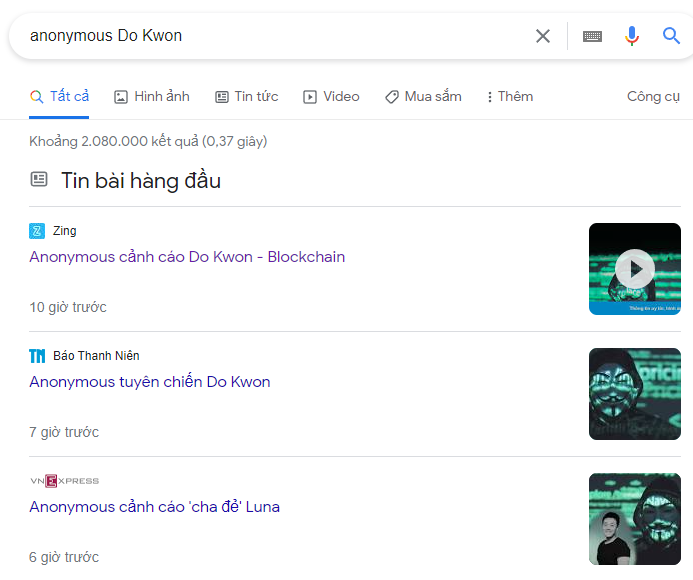Screen dimensions: 693x580
Task: Clear the search query with the X icon
Action: [543, 36]
